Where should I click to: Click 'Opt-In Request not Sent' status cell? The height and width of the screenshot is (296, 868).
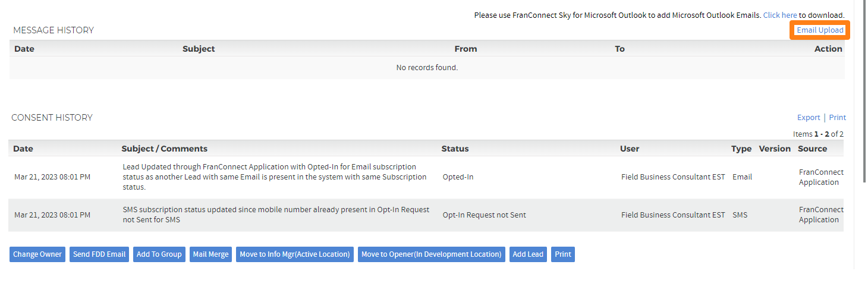pos(484,215)
